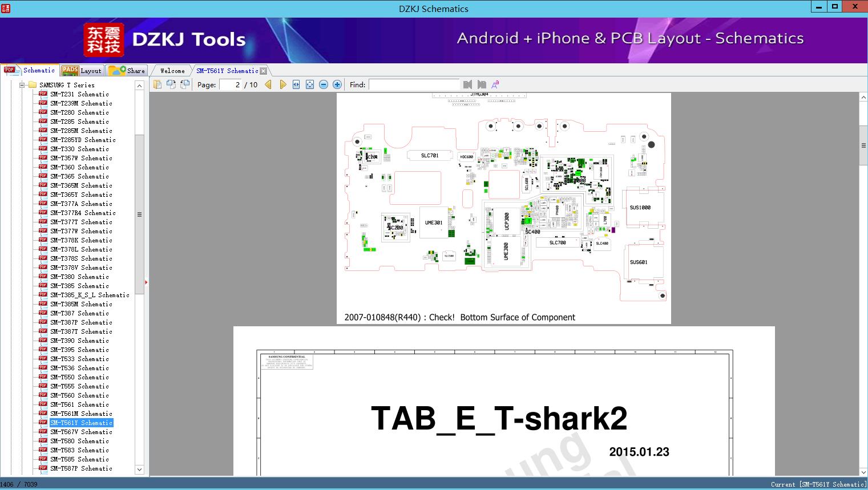Click the tree panel scroll-up arrow
868x490 pixels.
[139, 86]
